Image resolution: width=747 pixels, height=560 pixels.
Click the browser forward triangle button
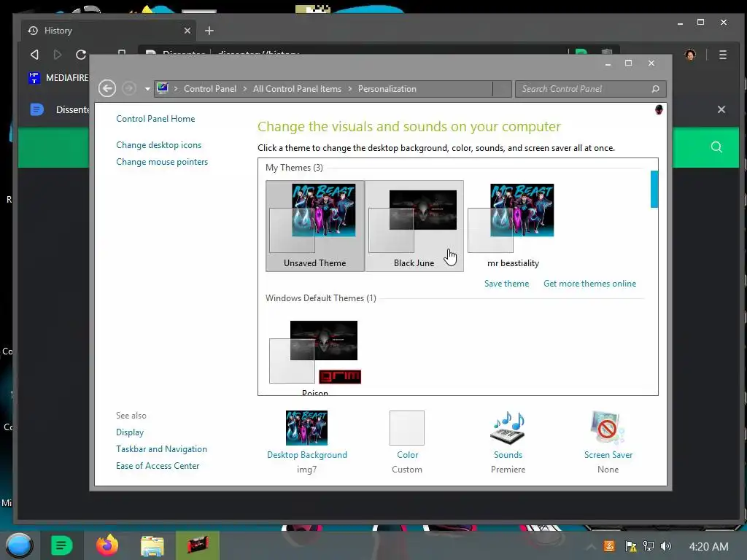pyautogui.click(x=58, y=55)
